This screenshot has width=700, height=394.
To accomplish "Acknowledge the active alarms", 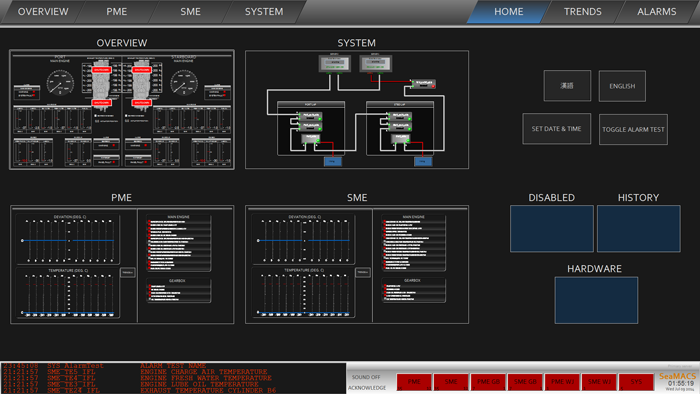I will point(367,388).
